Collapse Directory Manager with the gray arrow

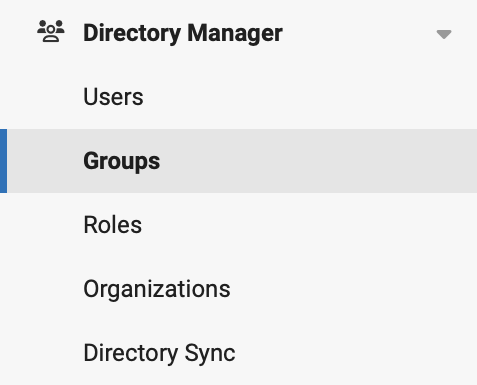click(x=444, y=34)
